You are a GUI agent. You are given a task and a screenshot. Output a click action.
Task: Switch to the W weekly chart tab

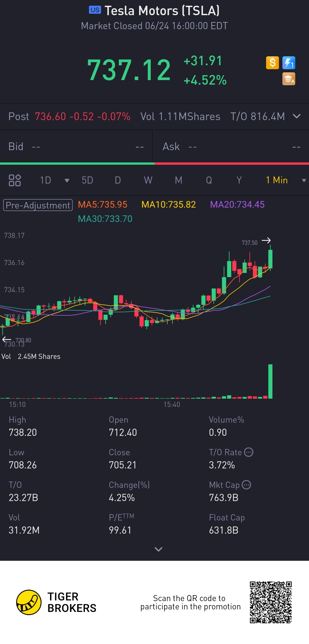pos(148,180)
